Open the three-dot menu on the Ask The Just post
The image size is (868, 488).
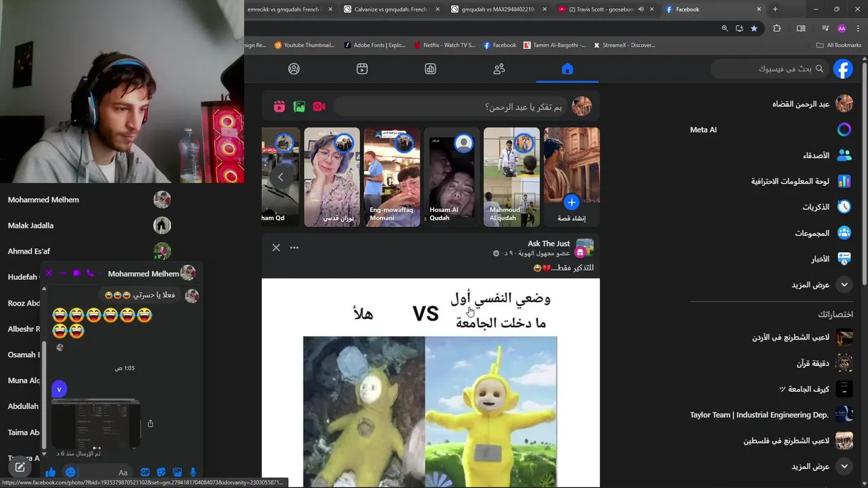294,247
